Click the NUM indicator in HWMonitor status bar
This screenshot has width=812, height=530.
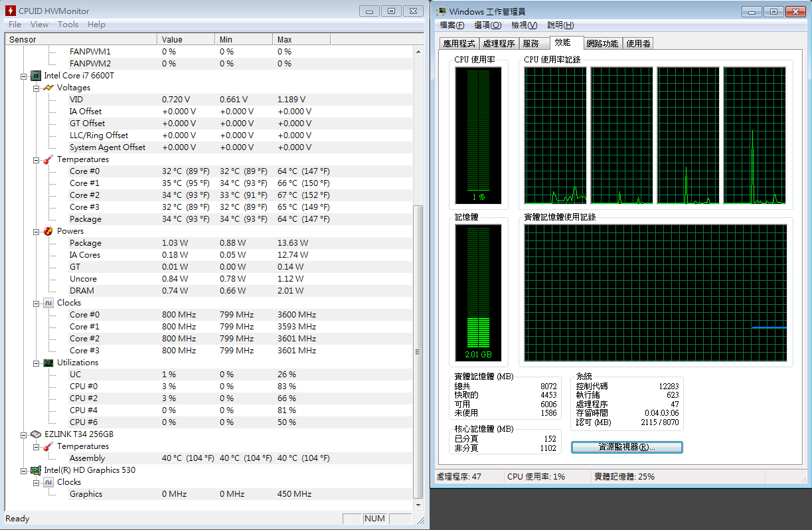tap(374, 519)
